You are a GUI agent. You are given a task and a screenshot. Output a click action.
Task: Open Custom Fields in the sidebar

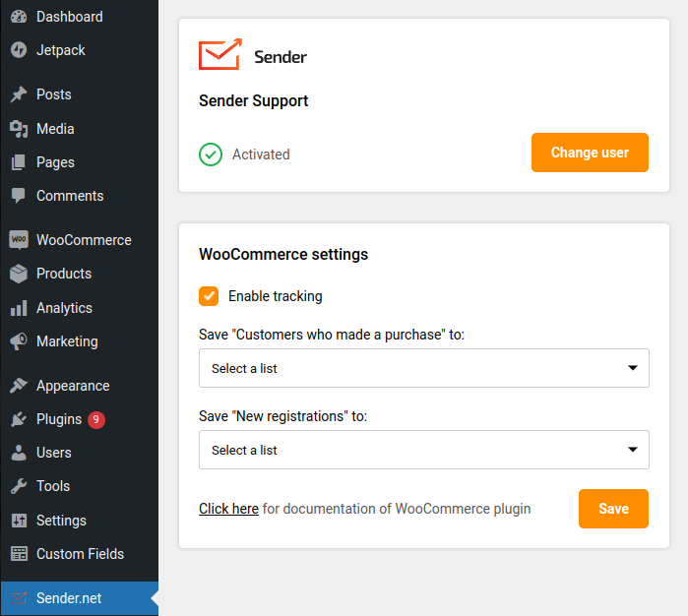(80, 554)
